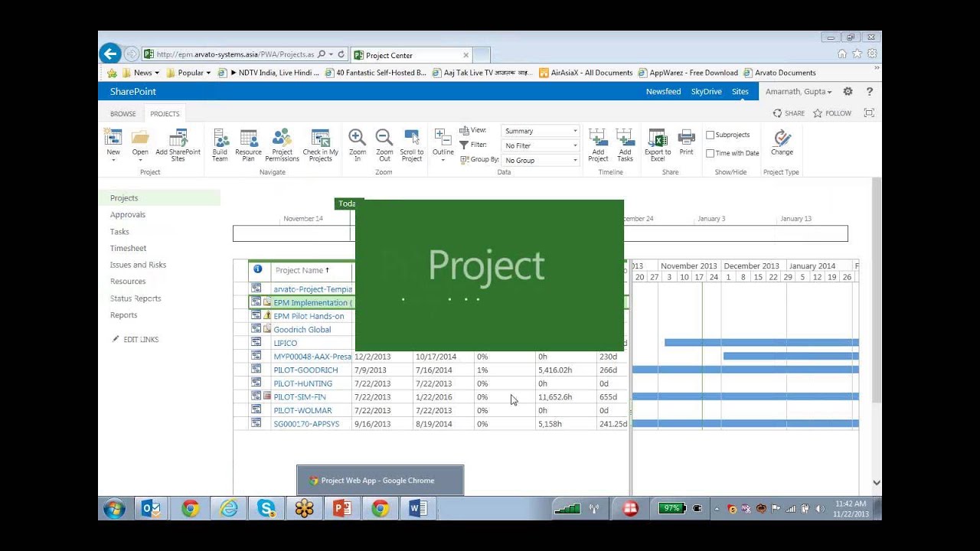The width and height of the screenshot is (980, 551).
Task: Click the browser refresh icon
Action: (341, 54)
